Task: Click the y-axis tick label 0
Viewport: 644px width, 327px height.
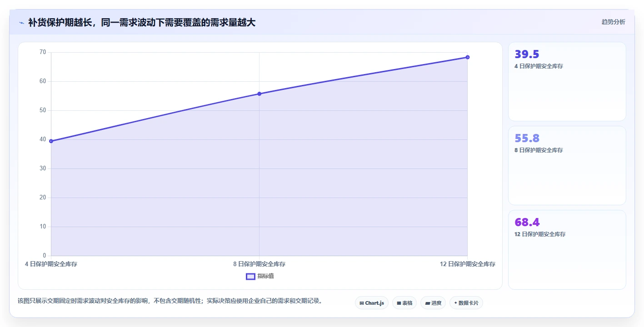Action: [x=45, y=256]
